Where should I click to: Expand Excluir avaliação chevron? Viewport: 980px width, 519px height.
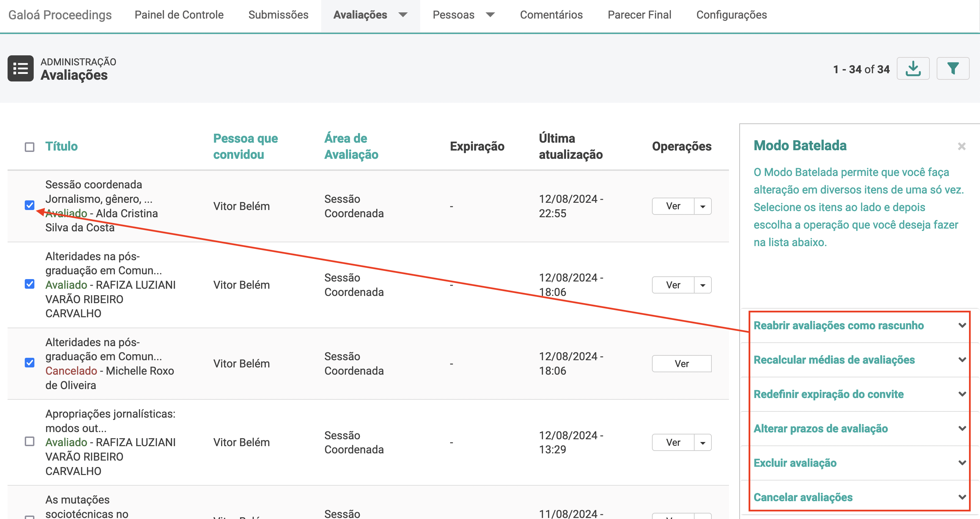(962, 463)
